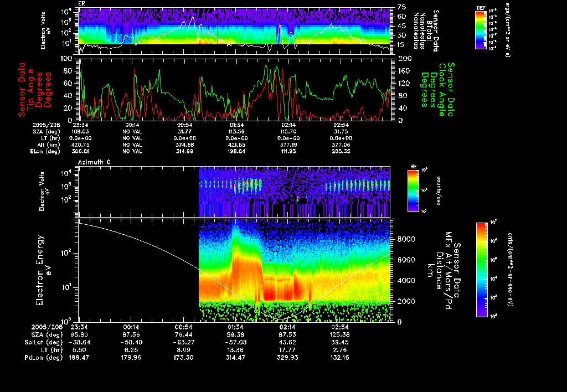Click the local time value '17.77'
The width and height of the screenshot is (567, 392).
pyautogui.click(x=287, y=350)
